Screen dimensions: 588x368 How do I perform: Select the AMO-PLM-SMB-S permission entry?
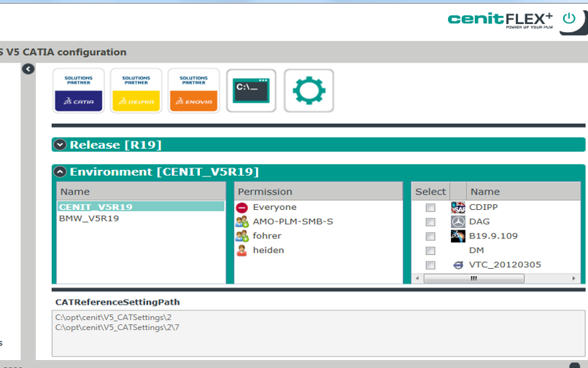pos(293,222)
